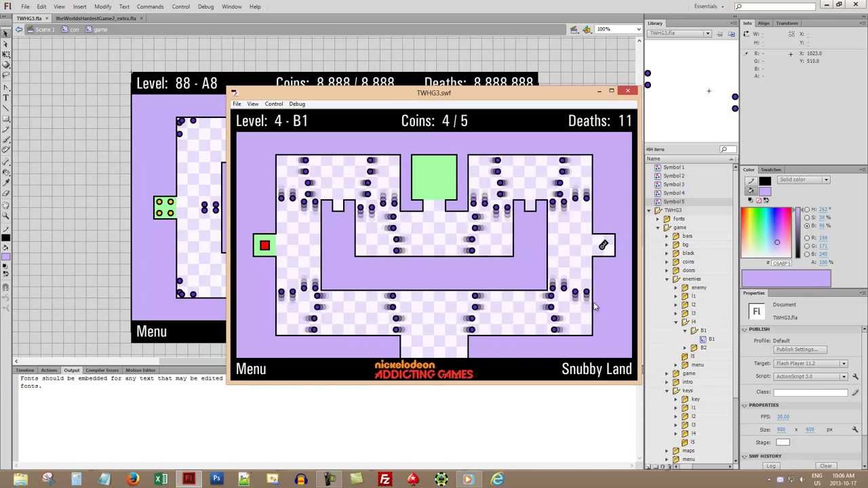Select the brightness B radio button (96%)
The height and width of the screenshot is (488, 868).
(x=808, y=225)
